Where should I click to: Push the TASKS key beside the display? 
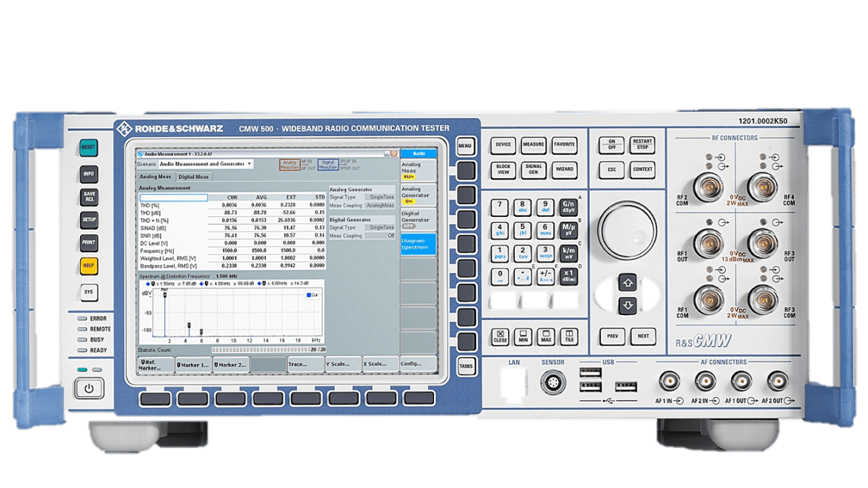(466, 366)
